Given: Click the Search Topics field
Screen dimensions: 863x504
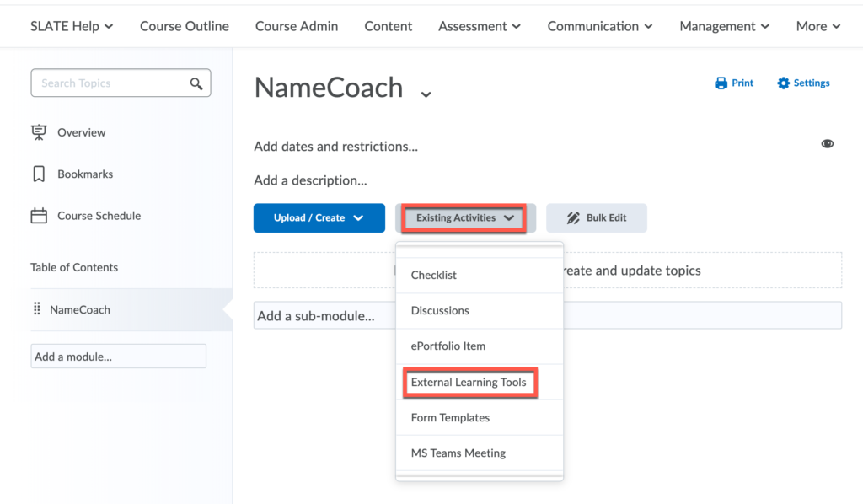Looking at the screenshot, I should pyautogui.click(x=121, y=83).
